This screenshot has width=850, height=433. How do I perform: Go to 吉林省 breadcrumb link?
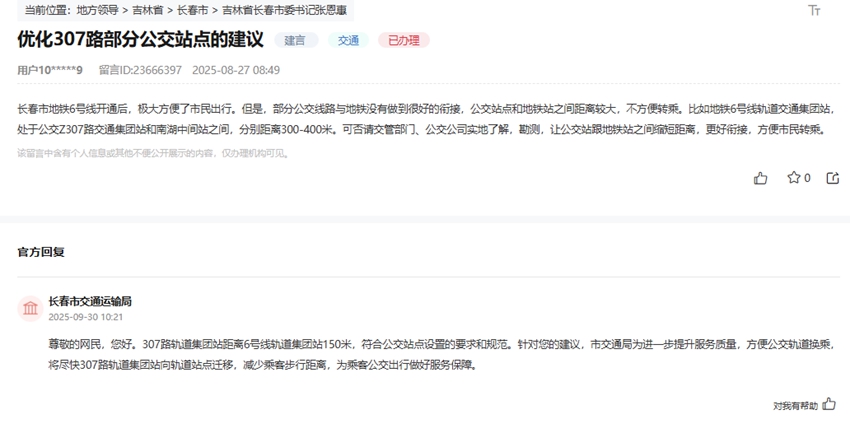[x=148, y=11]
